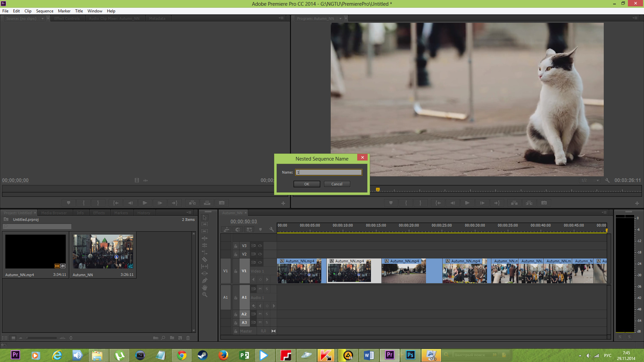The image size is (644, 362).
Task: Switch to Effects tab
Action: point(99,213)
